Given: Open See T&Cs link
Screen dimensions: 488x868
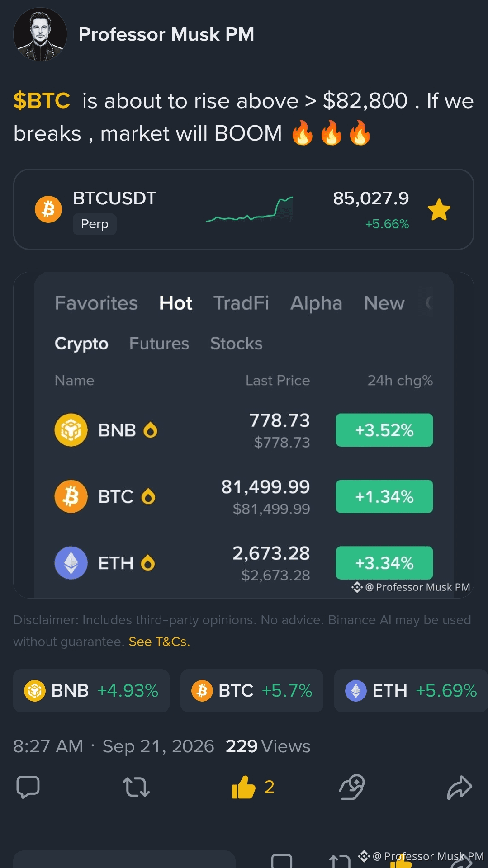Looking at the screenshot, I should [159, 642].
